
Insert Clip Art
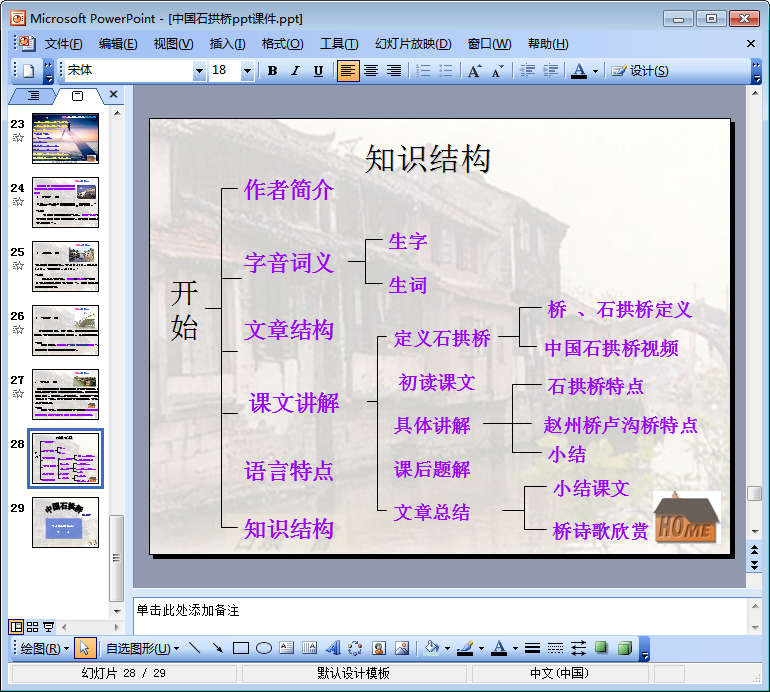tap(379, 648)
